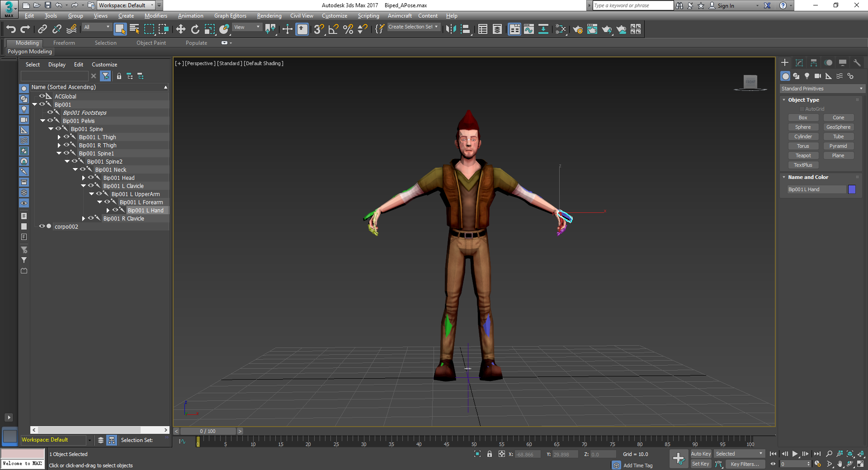Toggle Percent Snap
Image resolution: width=868 pixels, height=470 pixels.
348,29
